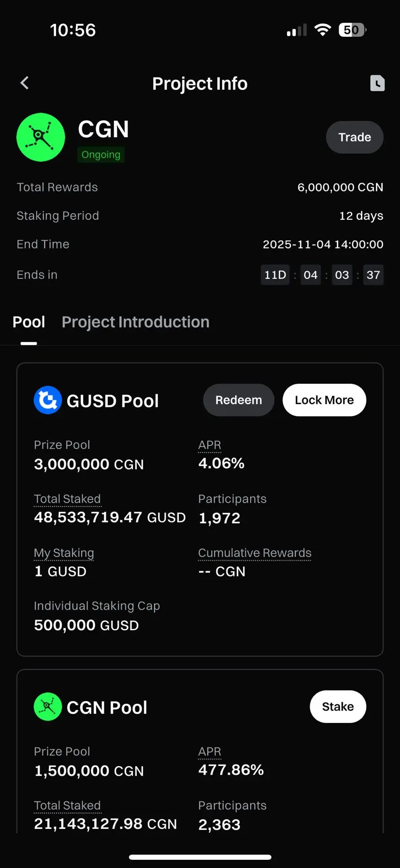Tap the Ongoing status badge
The width and height of the screenshot is (400, 868).
pyautogui.click(x=101, y=155)
